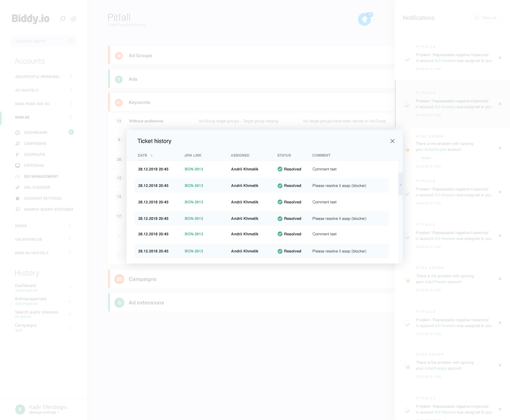Open Search query statuses entry under History
510x420 pixels.
point(43,314)
